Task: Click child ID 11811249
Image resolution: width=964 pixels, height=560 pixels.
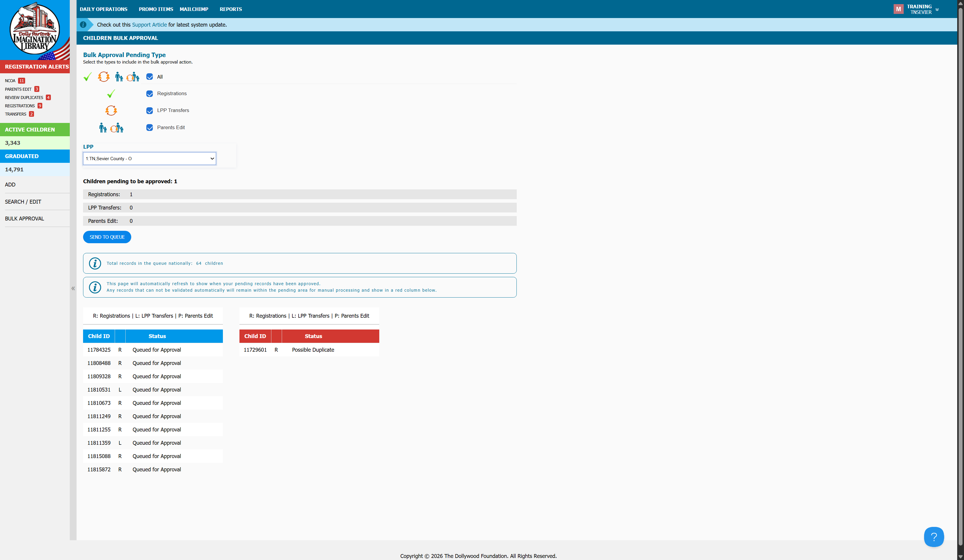Action: 99,417
